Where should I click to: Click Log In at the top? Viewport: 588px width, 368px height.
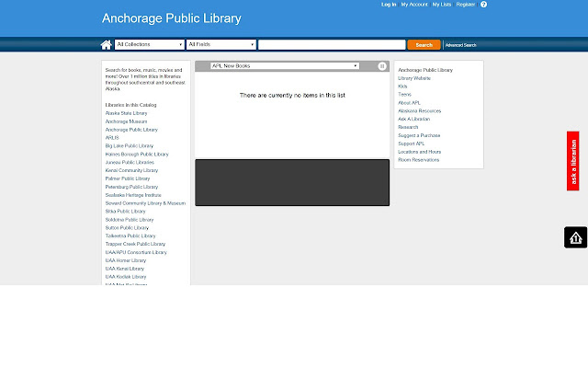click(389, 5)
